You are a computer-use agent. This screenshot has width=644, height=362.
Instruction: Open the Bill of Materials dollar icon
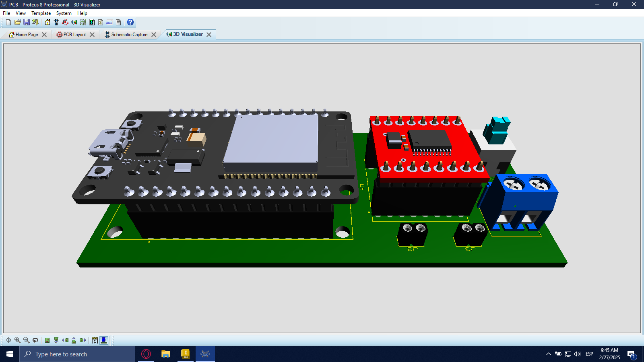click(101, 23)
